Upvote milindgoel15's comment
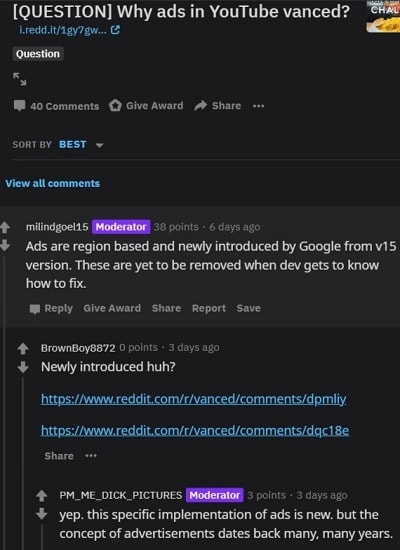Viewport: 400px width, 550px height. coord(5,227)
